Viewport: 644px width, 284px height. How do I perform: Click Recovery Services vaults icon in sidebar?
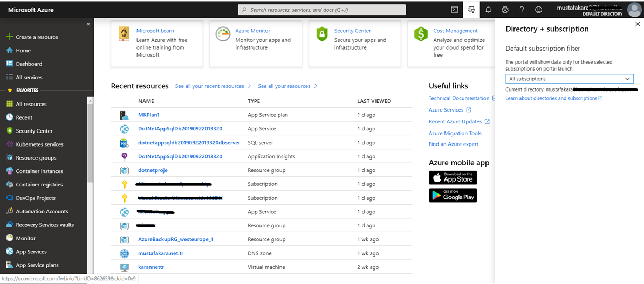(10, 225)
